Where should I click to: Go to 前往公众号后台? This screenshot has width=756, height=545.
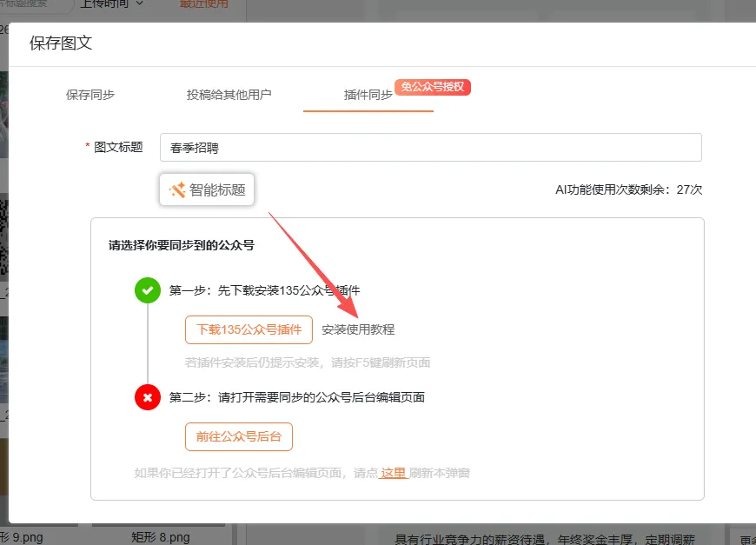(239, 437)
